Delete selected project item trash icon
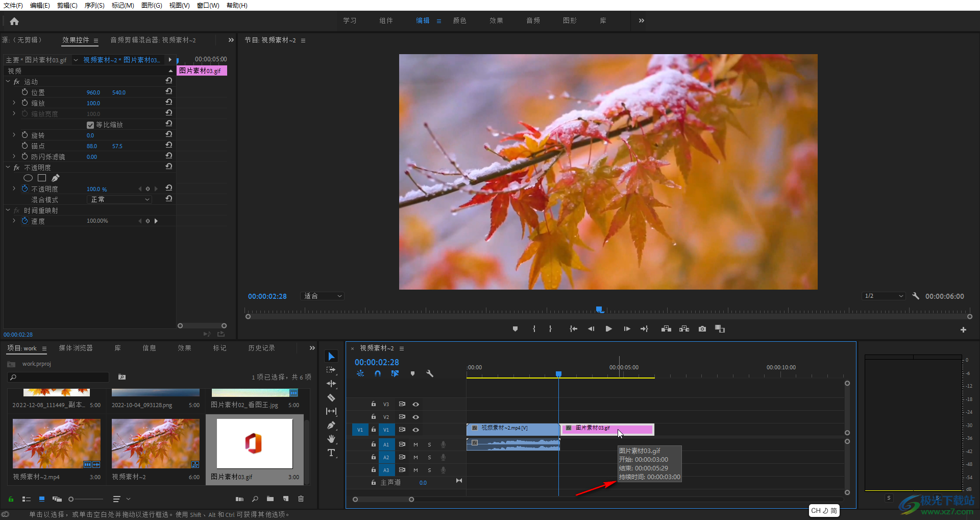 pyautogui.click(x=301, y=499)
